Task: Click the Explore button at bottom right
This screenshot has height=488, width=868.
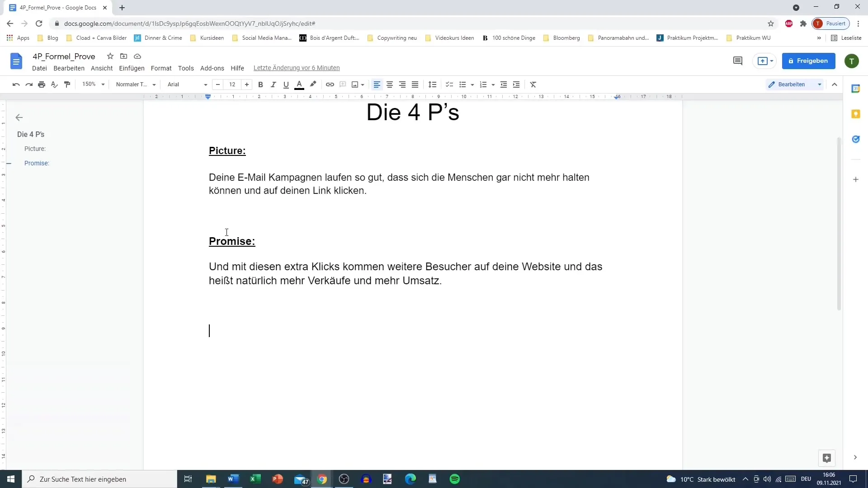Action: click(x=827, y=458)
